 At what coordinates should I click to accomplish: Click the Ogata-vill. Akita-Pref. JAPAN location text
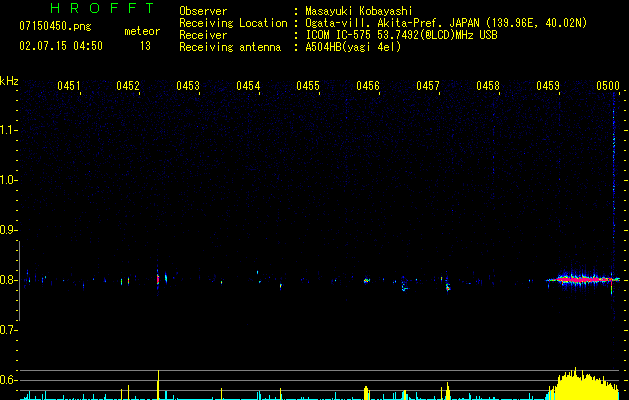coord(446,23)
